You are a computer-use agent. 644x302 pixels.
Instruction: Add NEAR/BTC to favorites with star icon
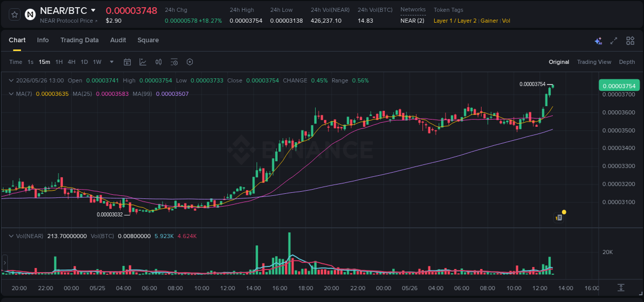click(14, 14)
